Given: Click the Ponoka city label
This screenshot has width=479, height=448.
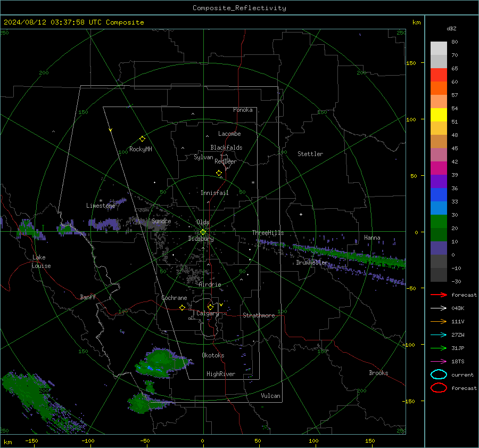Looking at the screenshot, I should pos(243,110).
